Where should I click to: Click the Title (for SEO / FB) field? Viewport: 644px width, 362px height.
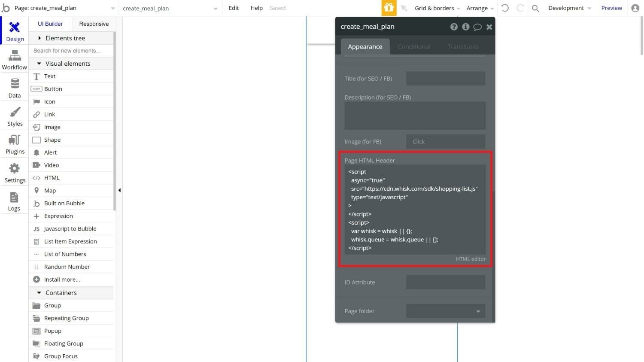[445, 79]
